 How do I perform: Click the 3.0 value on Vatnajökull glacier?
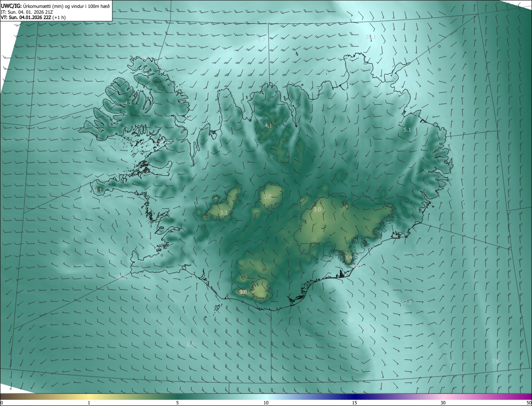(x=317, y=210)
